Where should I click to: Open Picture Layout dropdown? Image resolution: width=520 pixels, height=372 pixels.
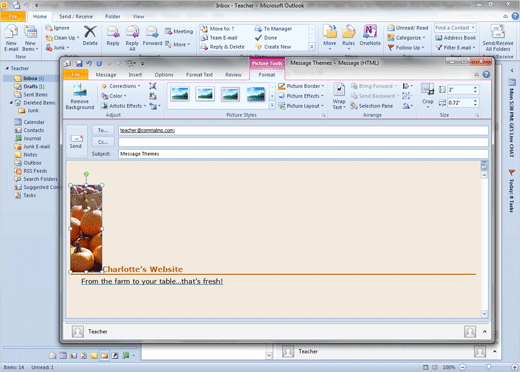(301, 106)
